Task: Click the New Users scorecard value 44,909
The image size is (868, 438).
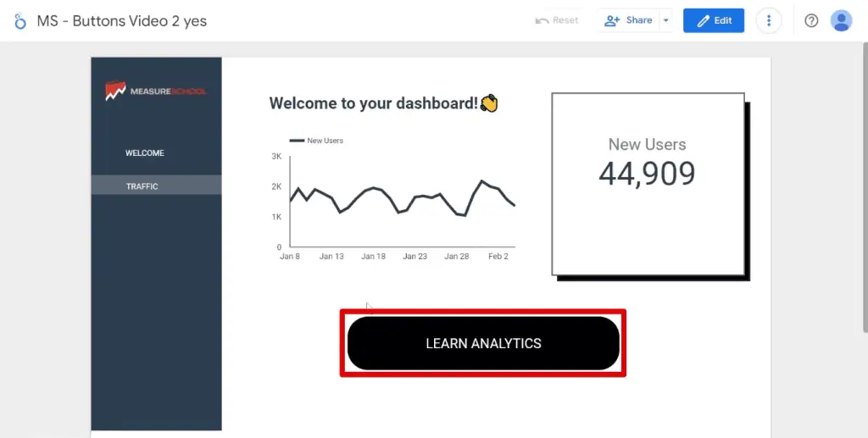Action: pyautogui.click(x=647, y=174)
